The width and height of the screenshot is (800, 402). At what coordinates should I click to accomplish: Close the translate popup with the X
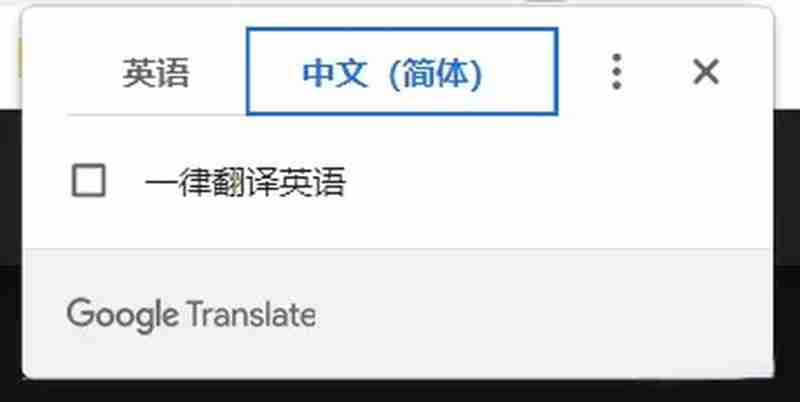point(706,71)
